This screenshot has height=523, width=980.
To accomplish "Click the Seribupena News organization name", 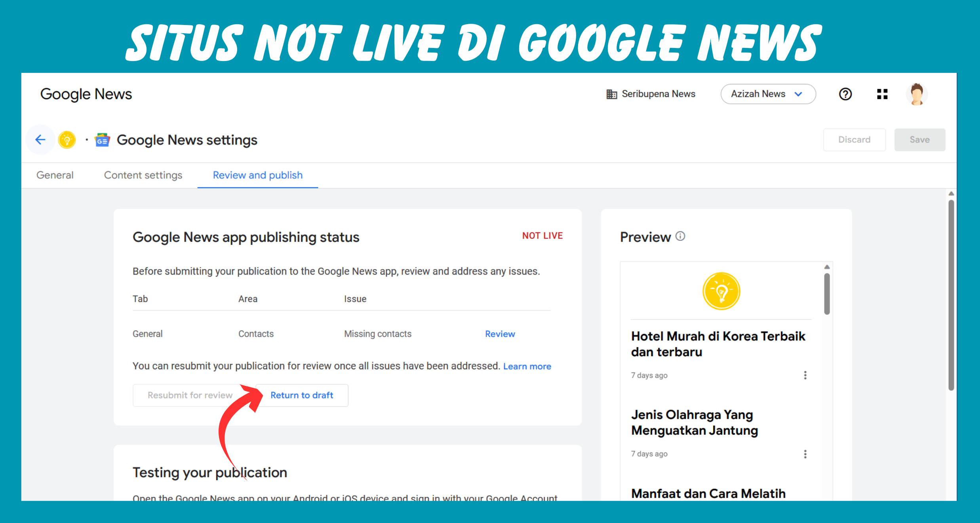I will click(x=658, y=94).
